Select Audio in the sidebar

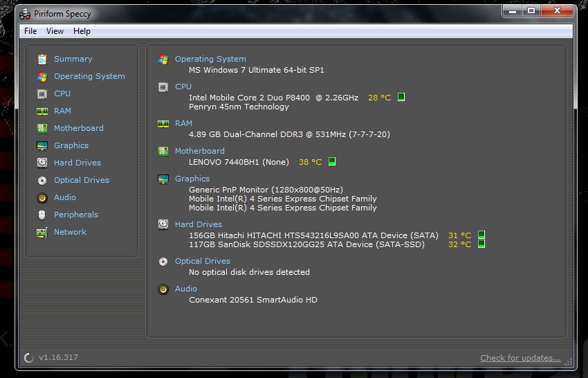click(65, 197)
